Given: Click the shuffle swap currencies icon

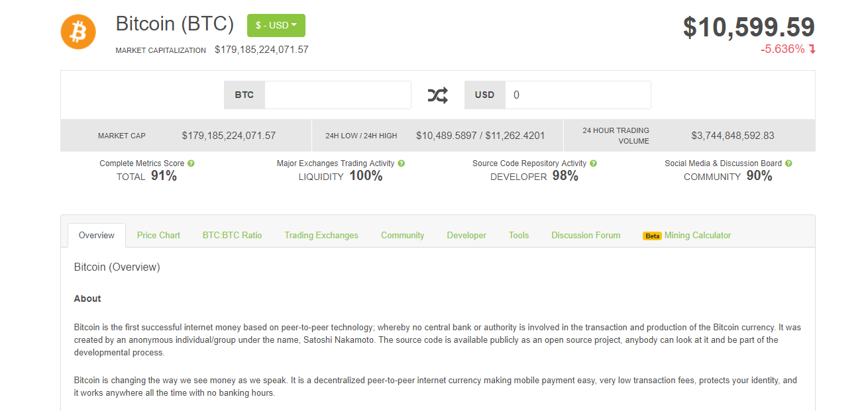Looking at the screenshot, I should point(437,95).
